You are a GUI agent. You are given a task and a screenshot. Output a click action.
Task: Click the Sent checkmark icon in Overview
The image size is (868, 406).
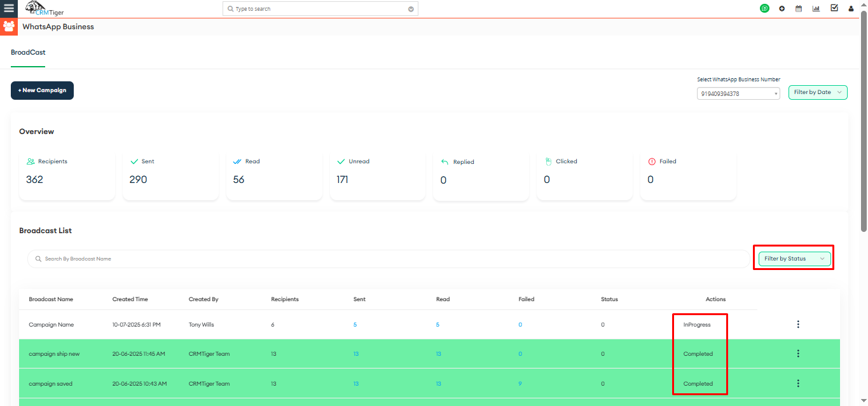point(134,161)
